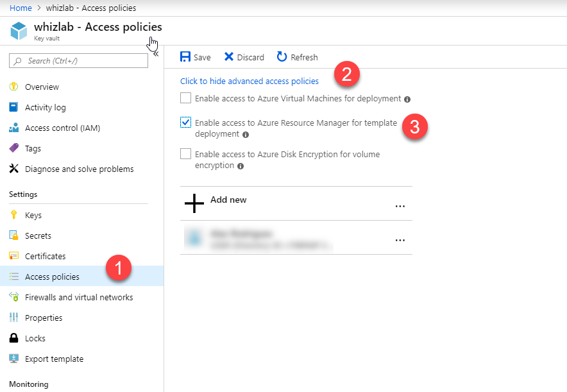Enable Azure Disk Encryption for volume encryption checkbox

coord(185,154)
